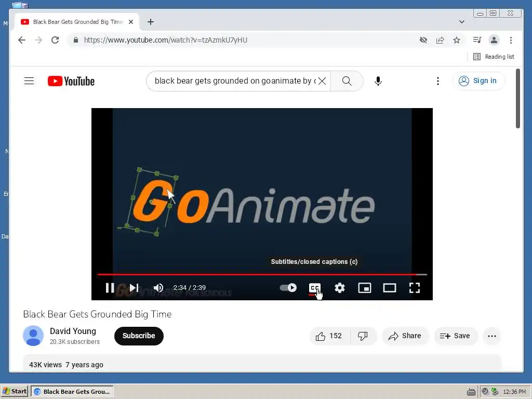
Task: Dislike the video with thumbs down
Action: click(x=363, y=336)
